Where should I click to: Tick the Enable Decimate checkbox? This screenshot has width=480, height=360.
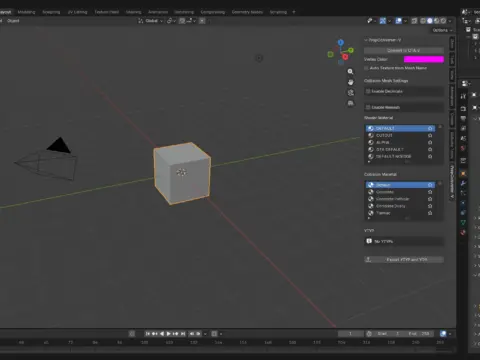coord(368,91)
